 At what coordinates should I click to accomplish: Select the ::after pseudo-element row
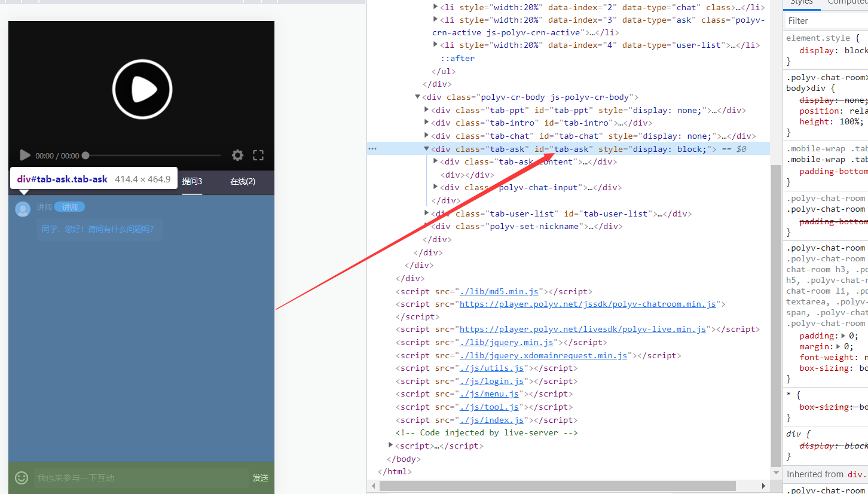click(x=458, y=58)
